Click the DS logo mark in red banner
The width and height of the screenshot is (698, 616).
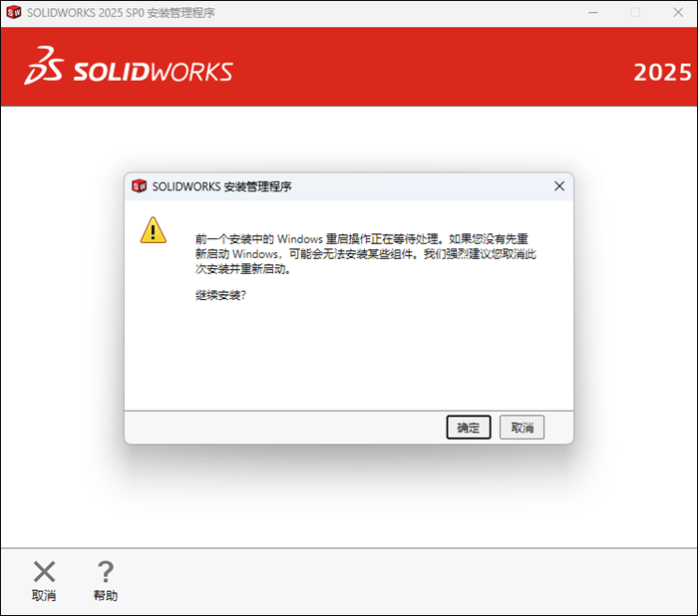44,66
